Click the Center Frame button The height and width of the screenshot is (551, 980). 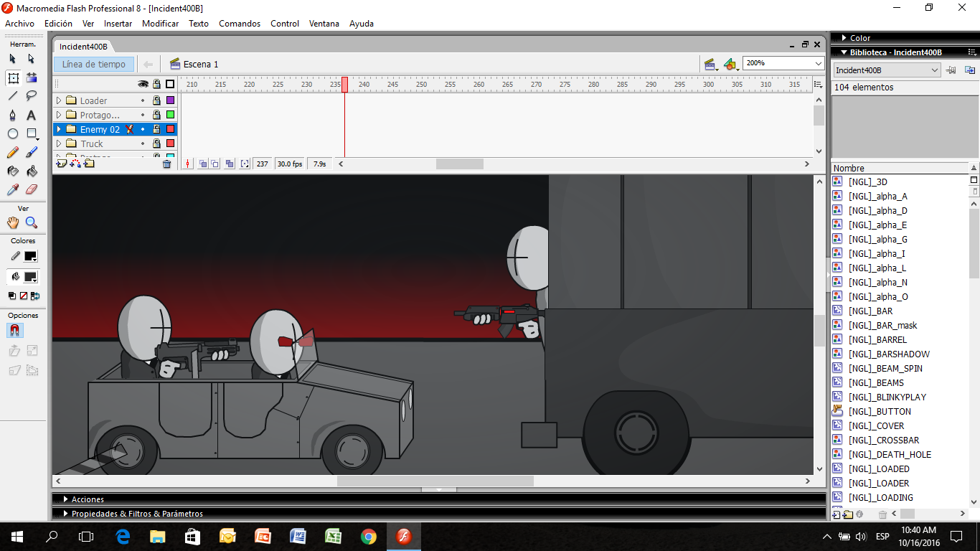(x=188, y=164)
